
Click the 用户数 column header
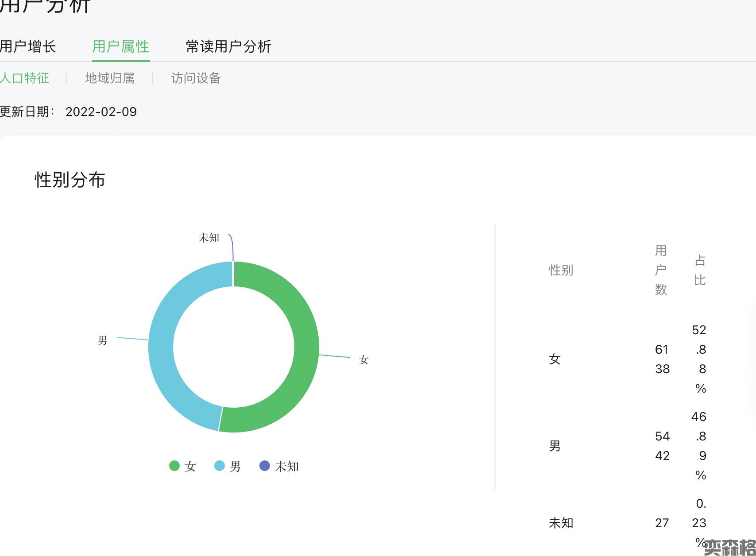[x=661, y=270]
